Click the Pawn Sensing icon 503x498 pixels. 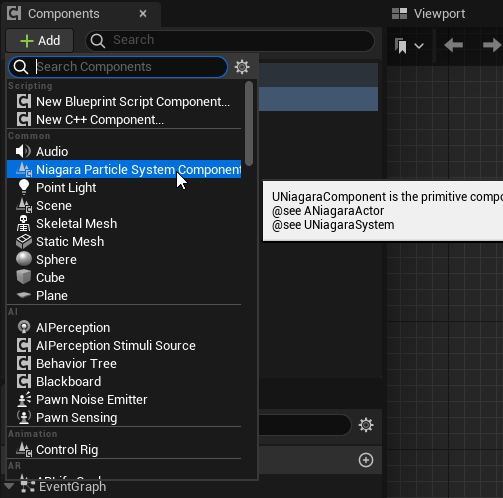pos(24,417)
